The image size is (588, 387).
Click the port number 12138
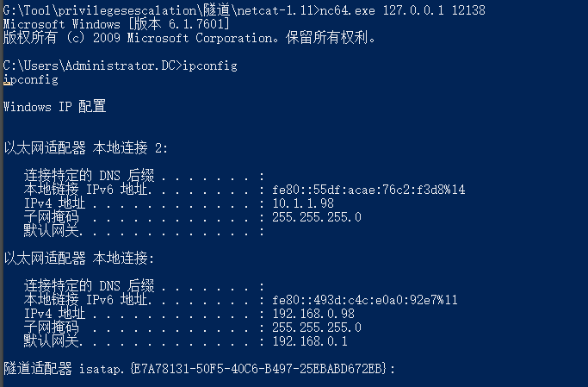[468, 10]
